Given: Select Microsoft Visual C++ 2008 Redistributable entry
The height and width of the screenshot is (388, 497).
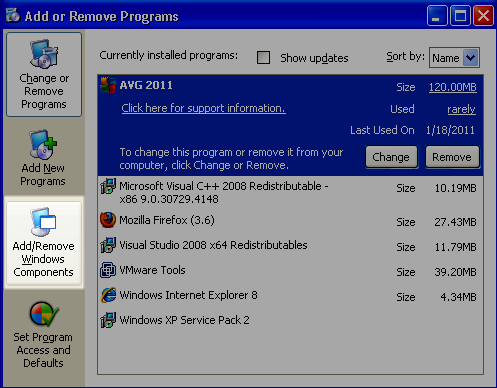Looking at the screenshot, I should [x=290, y=193].
